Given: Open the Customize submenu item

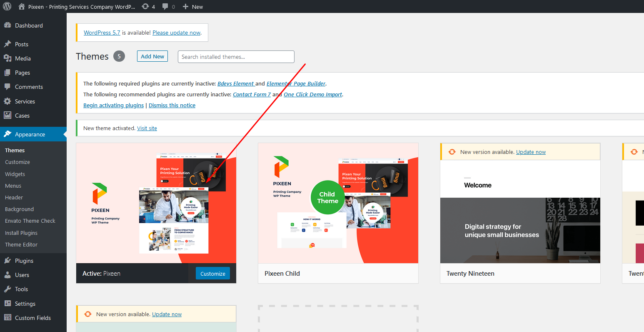Looking at the screenshot, I should point(17,162).
